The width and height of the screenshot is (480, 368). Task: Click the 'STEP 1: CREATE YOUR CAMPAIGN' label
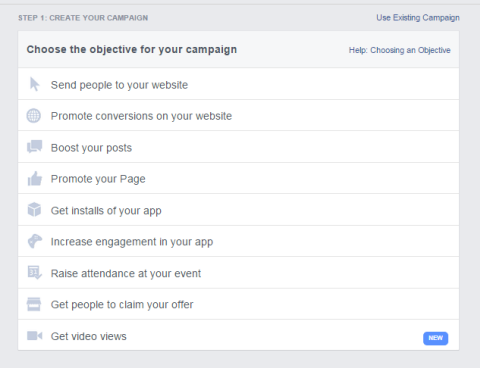pos(83,18)
